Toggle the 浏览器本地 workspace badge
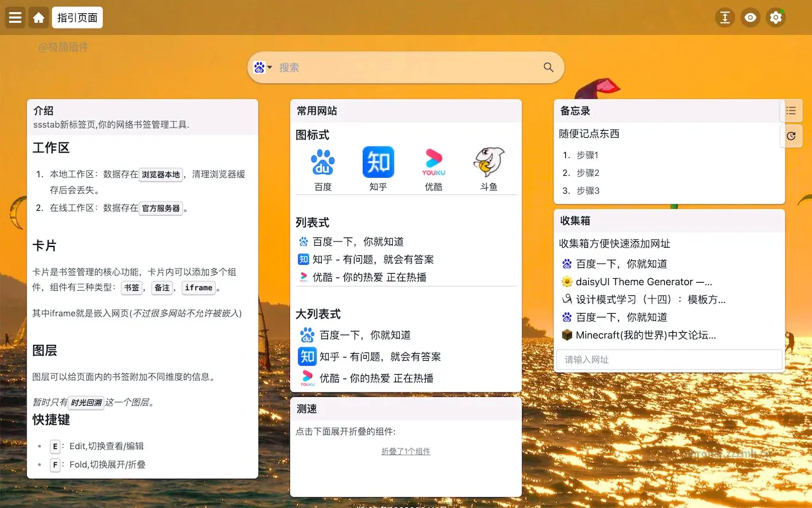The image size is (812, 508). coord(160,175)
